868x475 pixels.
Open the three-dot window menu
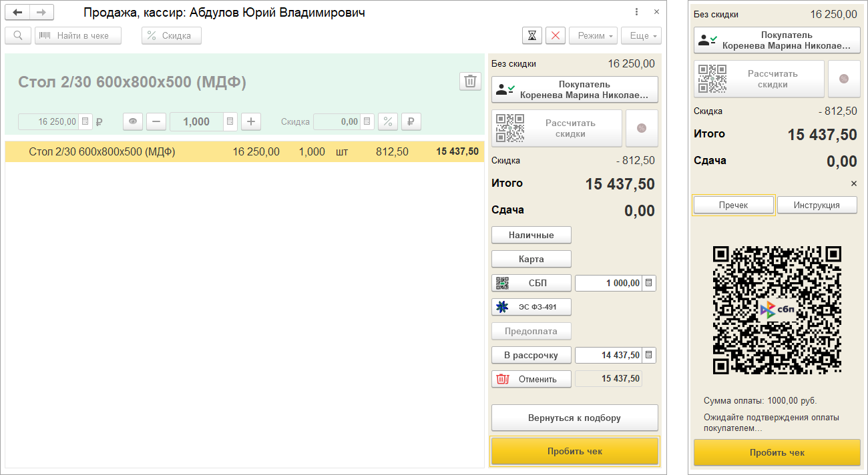(x=637, y=12)
